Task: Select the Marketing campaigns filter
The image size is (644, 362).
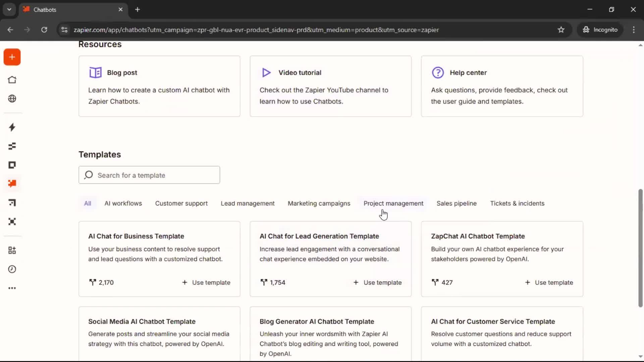Action: tap(319, 203)
